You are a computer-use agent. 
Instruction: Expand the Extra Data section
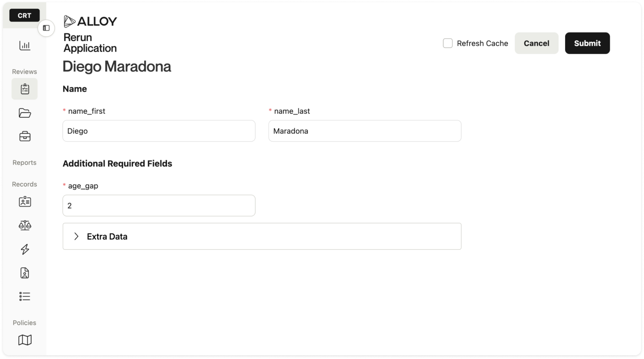tap(262, 236)
